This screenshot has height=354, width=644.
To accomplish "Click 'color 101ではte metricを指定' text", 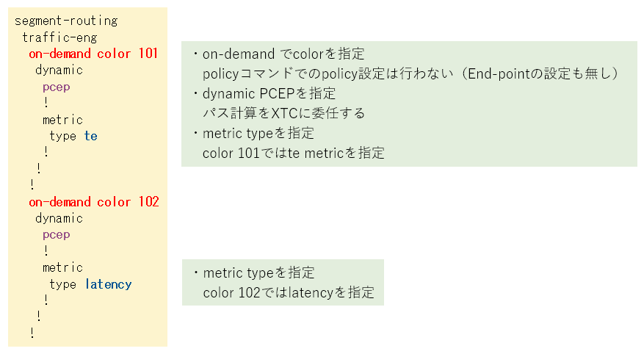I will click(x=293, y=153).
